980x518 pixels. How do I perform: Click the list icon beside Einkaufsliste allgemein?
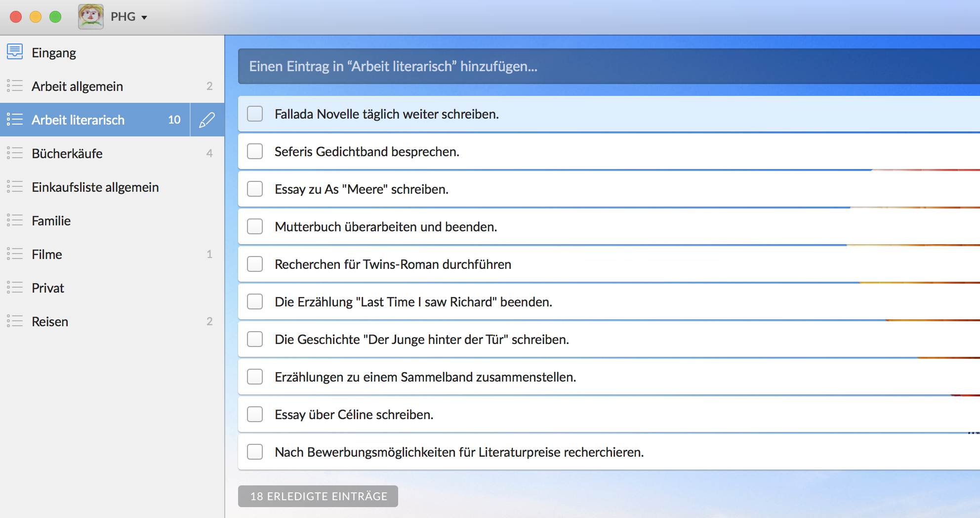[15, 186]
